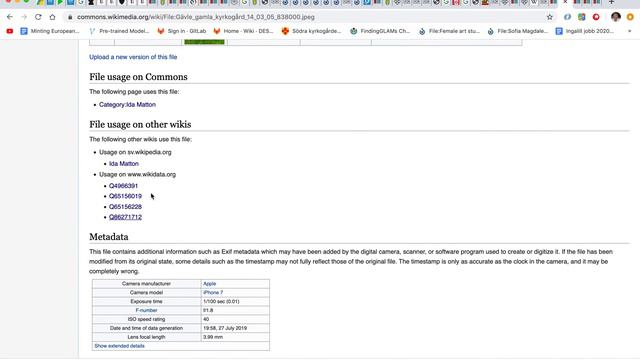Expand Show extended details
The width and height of the screenshot is (640, 360).
coord(120,346)
